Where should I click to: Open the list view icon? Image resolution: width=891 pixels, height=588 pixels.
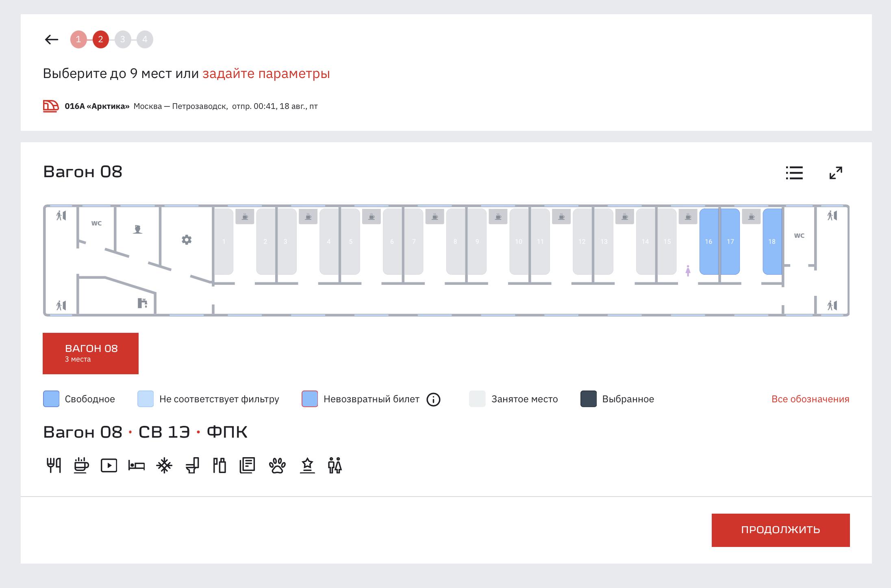pyautogui.click(x=794, y=173)
